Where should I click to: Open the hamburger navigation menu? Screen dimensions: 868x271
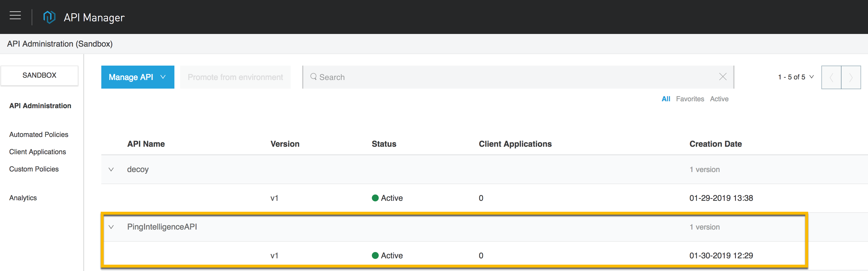tap(15, 16)
